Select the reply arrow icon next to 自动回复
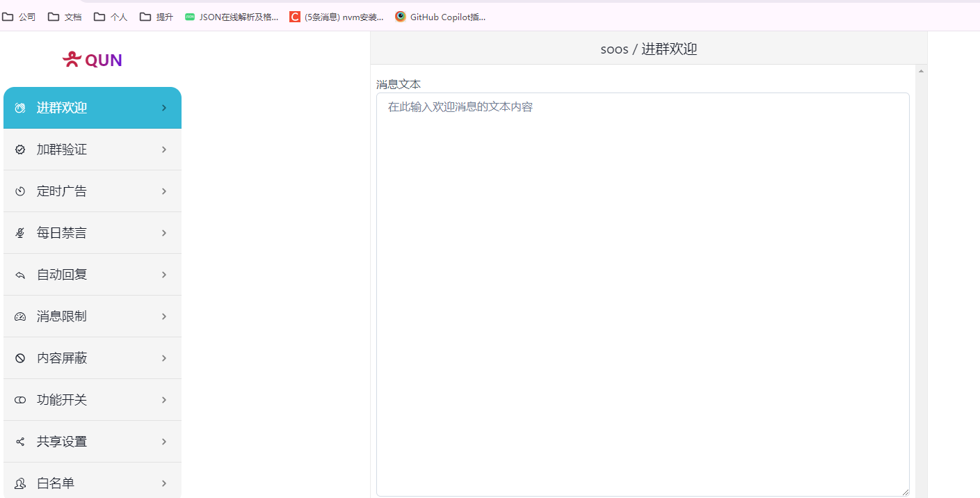This screenshot has height=498, width=980. pos(19,274)
